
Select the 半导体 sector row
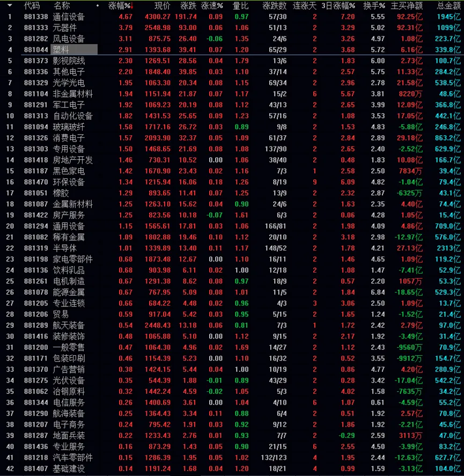tap(232, 248)
